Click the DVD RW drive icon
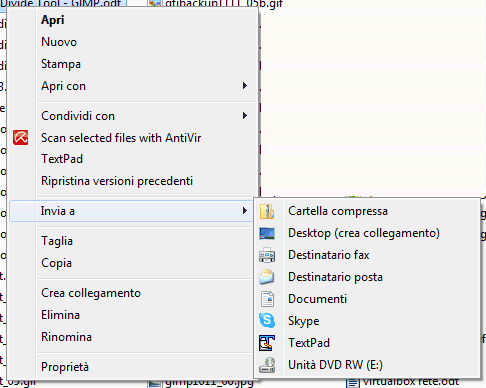 tap(267, 365)
